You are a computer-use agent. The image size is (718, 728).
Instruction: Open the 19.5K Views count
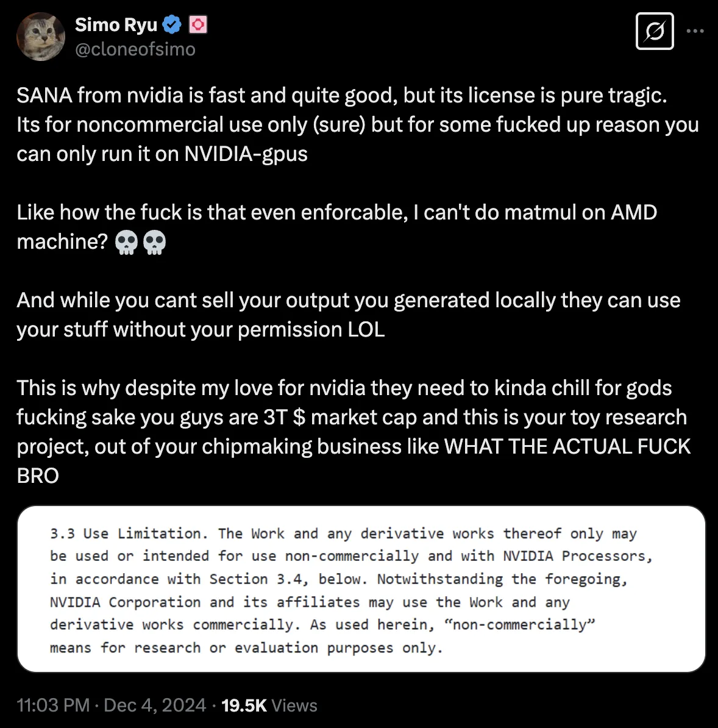[269, 705]
